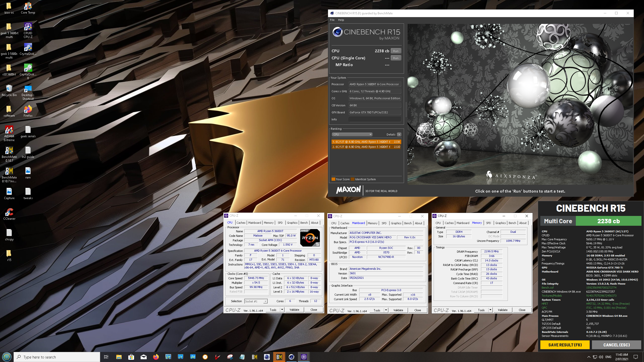Open the Recycle Bin on the desktop

(x=9, y=91)
